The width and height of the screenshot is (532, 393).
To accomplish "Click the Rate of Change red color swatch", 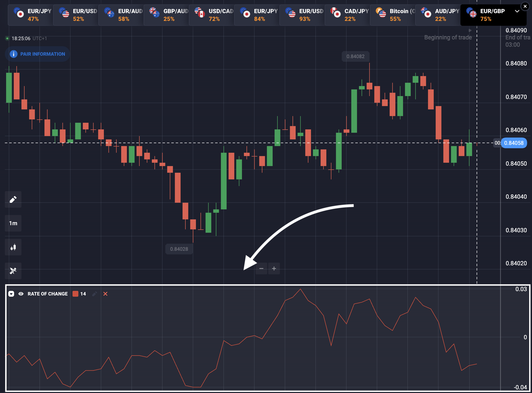I will coord(75,294).
